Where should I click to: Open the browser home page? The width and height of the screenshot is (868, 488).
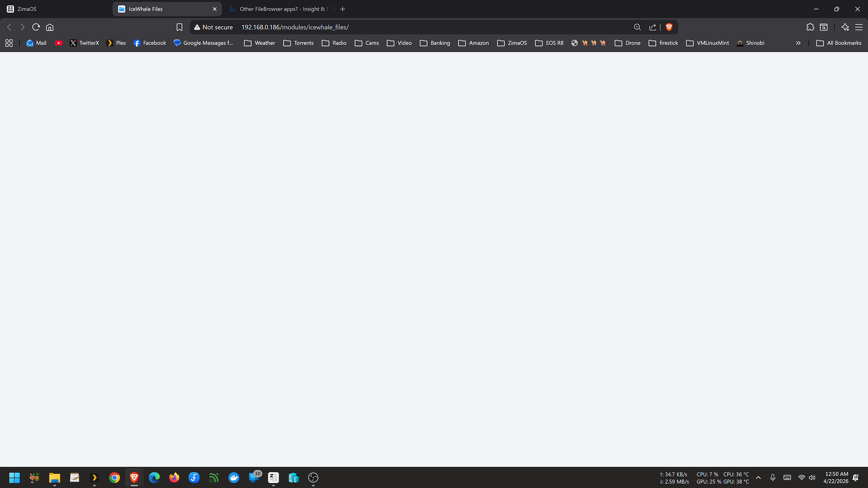click(x=50, y=27)
